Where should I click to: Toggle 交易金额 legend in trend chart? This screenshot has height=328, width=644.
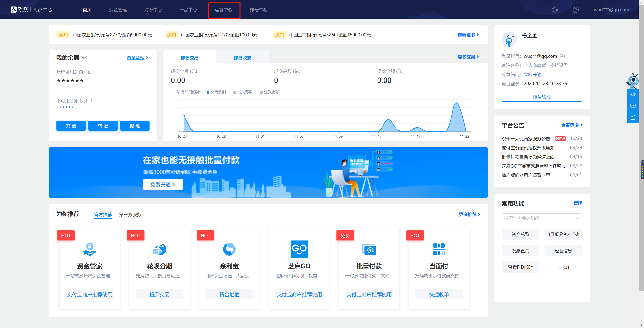216,92
